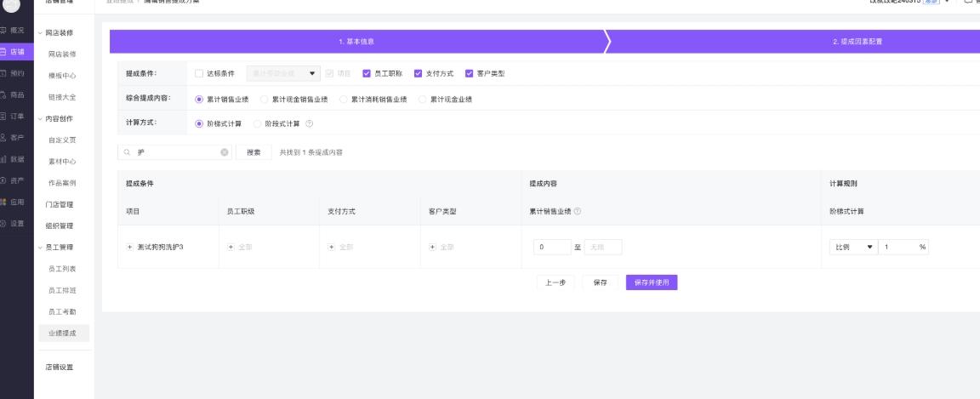
Task: Click text 共找到 1 条提成内容
Action: [x=311, y=152]
